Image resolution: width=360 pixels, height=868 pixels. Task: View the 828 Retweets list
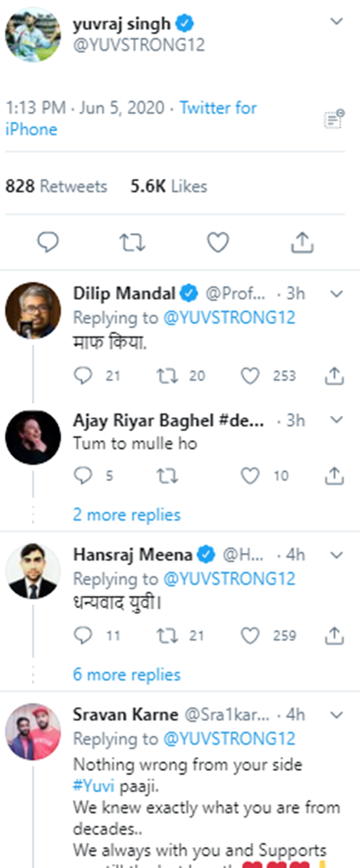pos(56,186)
